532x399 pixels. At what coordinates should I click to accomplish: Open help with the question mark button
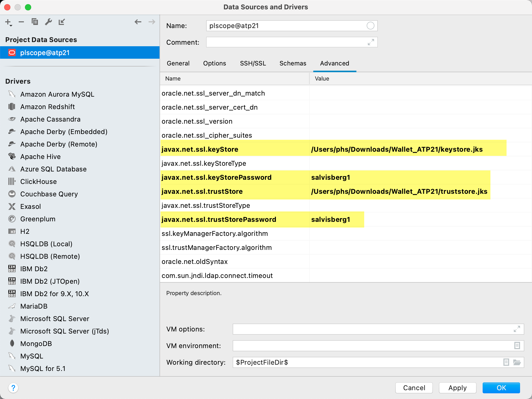[13, 388]
